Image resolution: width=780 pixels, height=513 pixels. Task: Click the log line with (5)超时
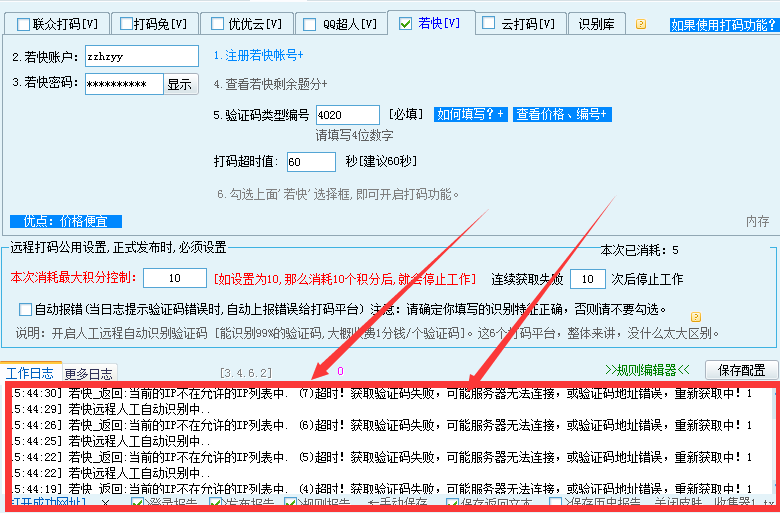[381, 457]
